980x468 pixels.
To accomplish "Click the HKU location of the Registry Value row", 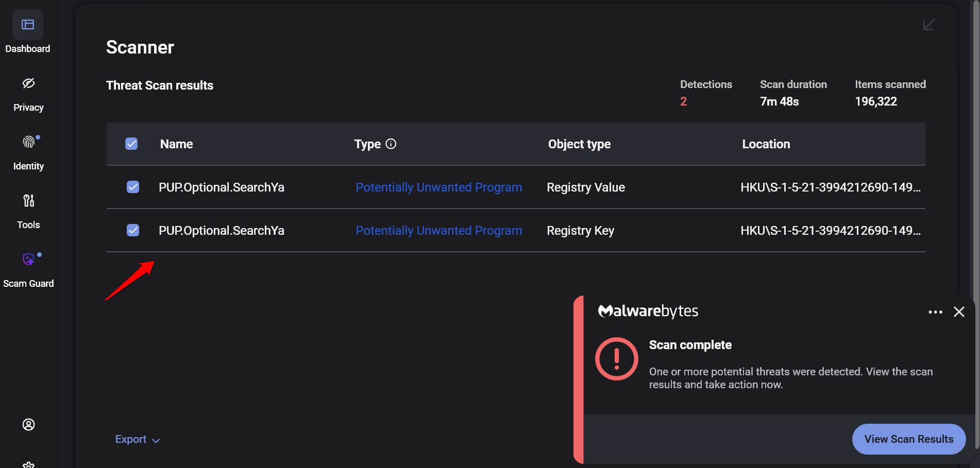I will 831,187.
